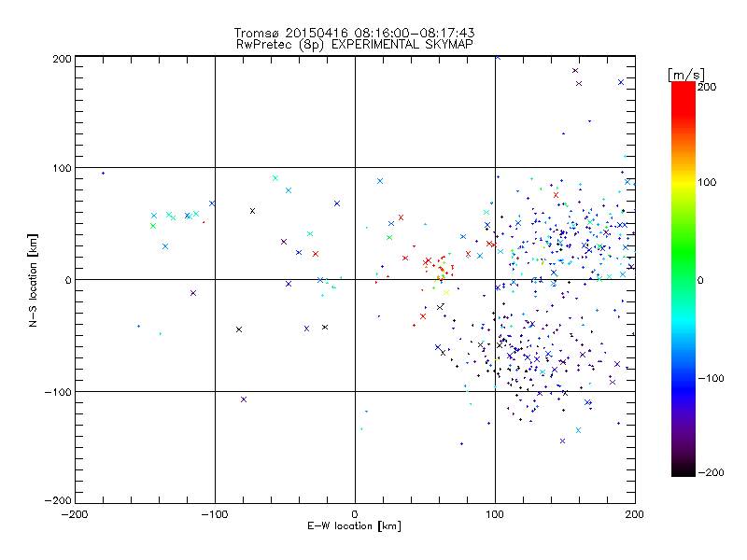Click the x-axis tick label '-100'
Image resolution: width=747 pixels, height=560 pixels.
coord(215,514)
